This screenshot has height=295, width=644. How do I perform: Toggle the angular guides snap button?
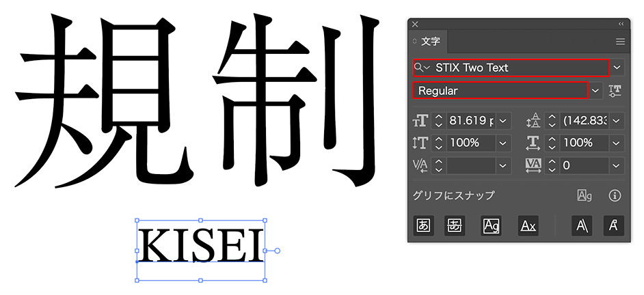[582, 226]
